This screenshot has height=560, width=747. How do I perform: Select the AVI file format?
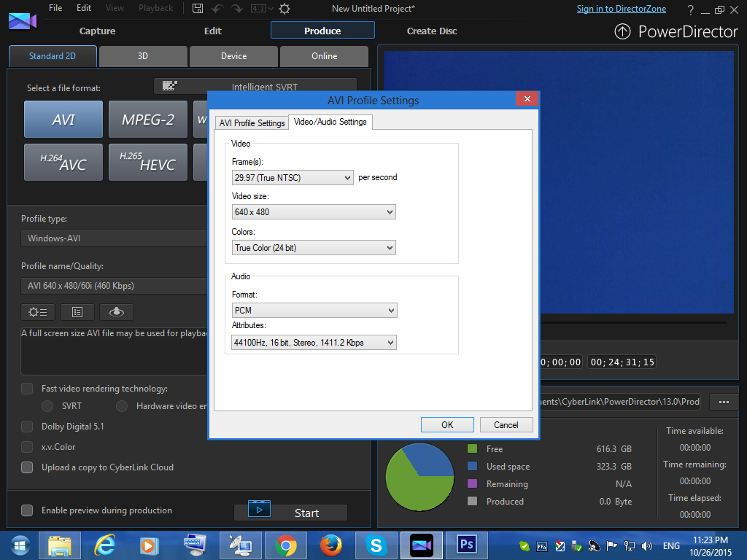(x=63, y=119)
